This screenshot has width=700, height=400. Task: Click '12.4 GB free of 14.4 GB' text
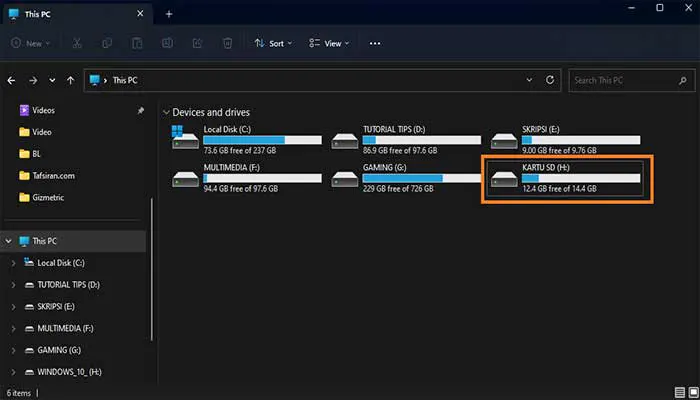pos(559,189)
